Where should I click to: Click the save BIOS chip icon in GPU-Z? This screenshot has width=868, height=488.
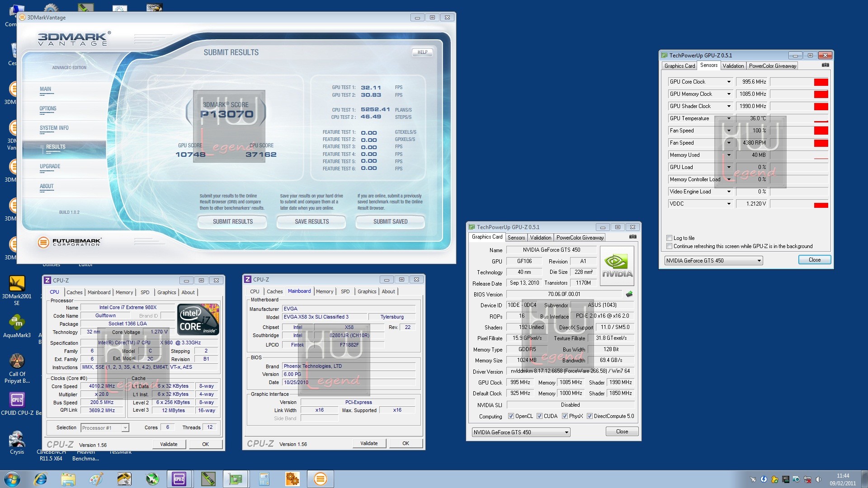(x=629, y=294)
